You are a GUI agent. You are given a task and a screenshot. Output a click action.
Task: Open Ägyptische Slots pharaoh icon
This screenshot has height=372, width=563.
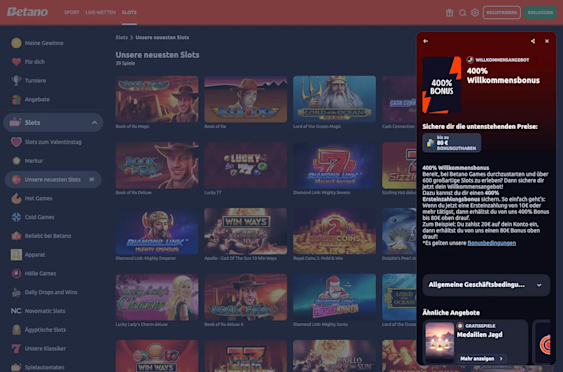[x=16, y=330]
